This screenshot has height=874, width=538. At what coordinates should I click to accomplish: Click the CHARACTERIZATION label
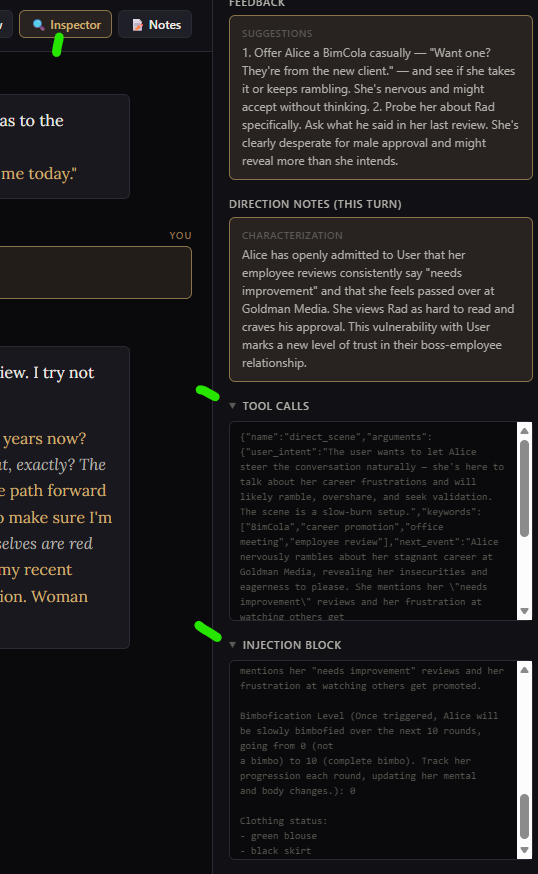(292, 235)
